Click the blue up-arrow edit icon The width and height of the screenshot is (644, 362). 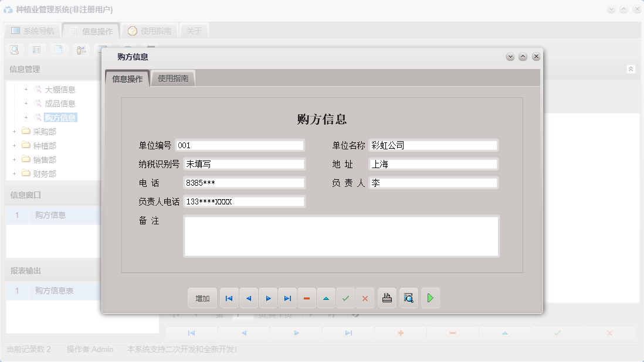(x=326, y=298)
